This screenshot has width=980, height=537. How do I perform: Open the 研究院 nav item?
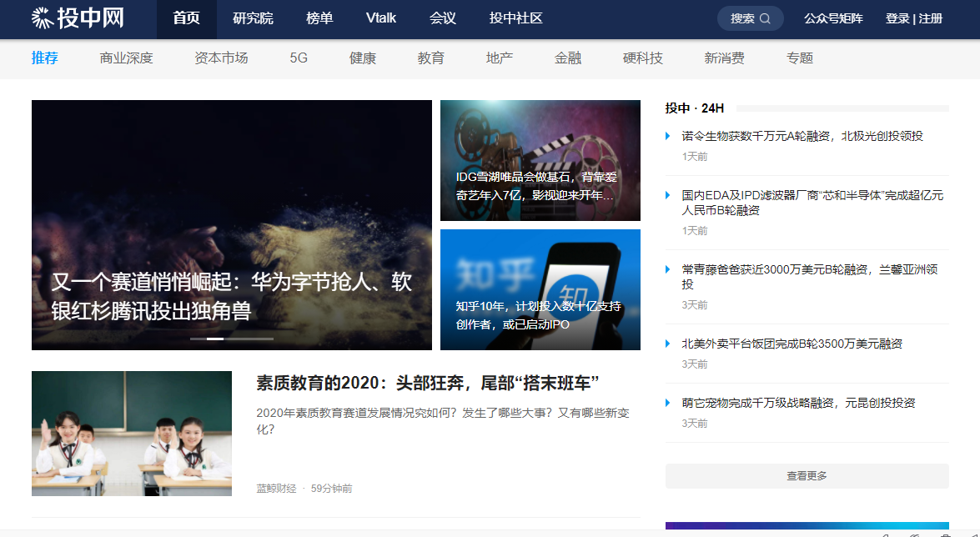253,18
